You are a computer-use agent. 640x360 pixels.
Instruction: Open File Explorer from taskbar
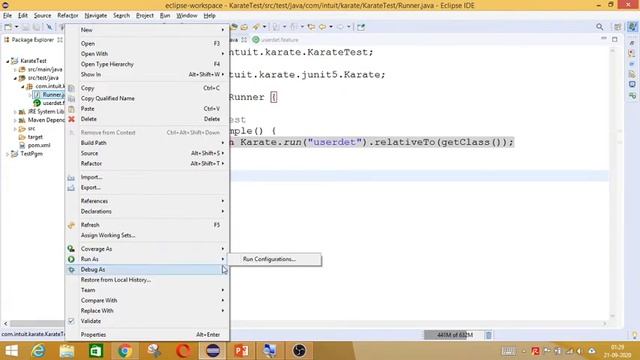(67, 351)
